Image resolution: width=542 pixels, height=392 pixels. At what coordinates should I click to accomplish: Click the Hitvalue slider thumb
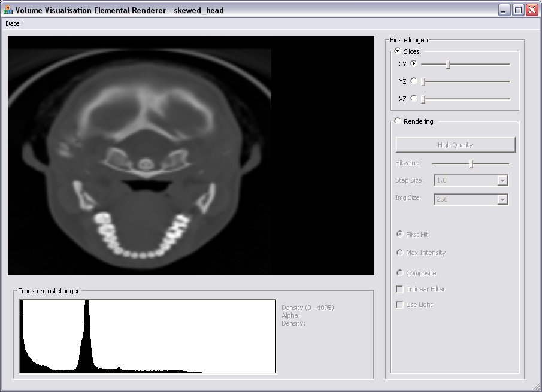click(471, 163)
